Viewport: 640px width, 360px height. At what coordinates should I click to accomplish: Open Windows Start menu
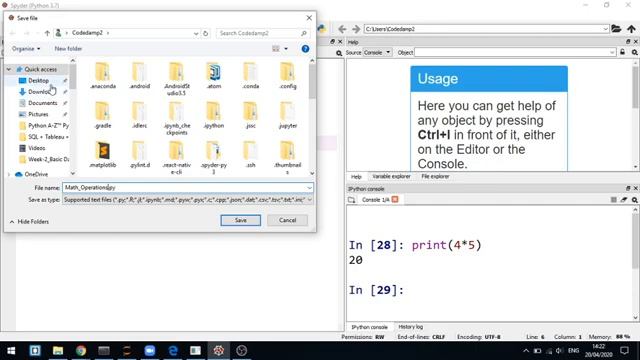point(11,351)
